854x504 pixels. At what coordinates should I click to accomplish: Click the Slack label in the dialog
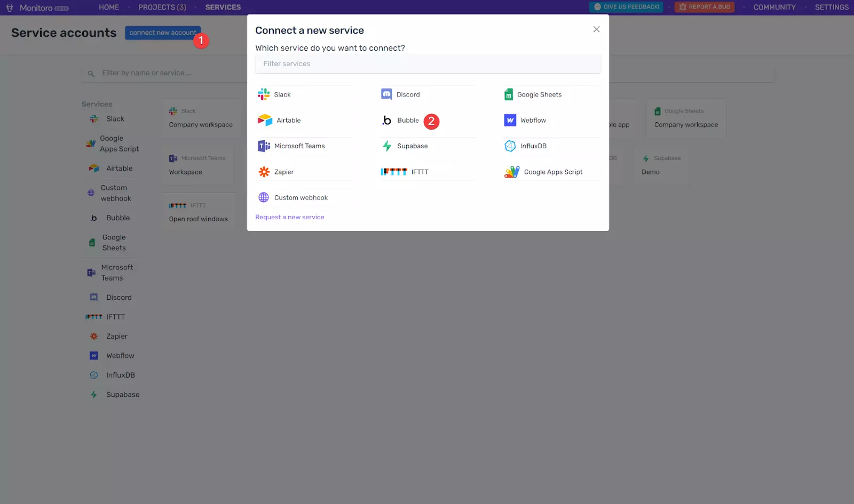click(x=282, y=94)
